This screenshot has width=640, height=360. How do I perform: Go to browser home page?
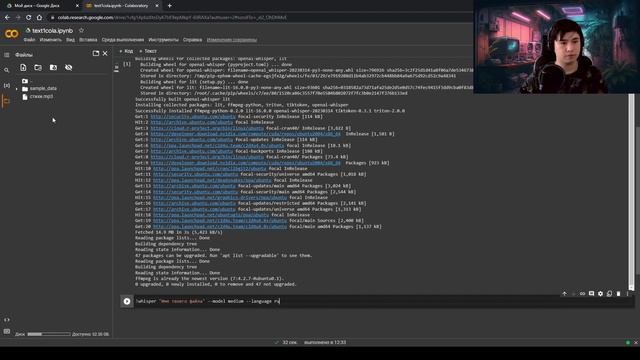click(39, 18)
